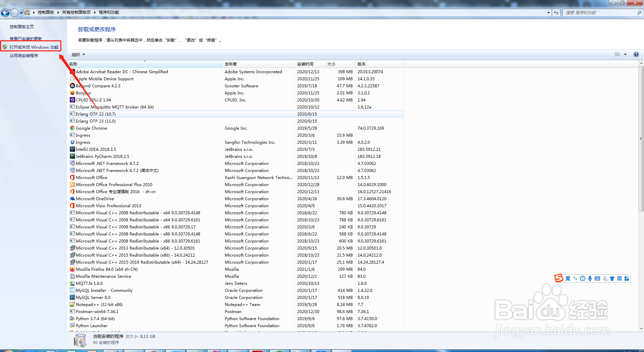The image size is (644, 352).
Task: Click the vertical scrollbar thumb of program list
Action: (x=641, y=139)
